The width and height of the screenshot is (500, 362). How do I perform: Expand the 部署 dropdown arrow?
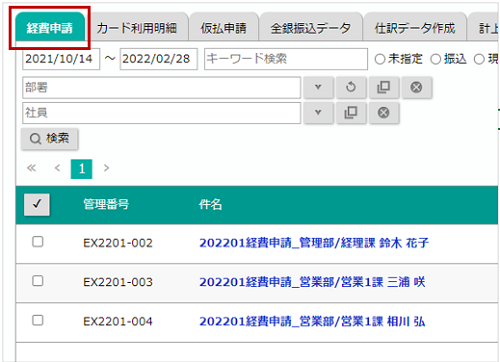[319, 87]
